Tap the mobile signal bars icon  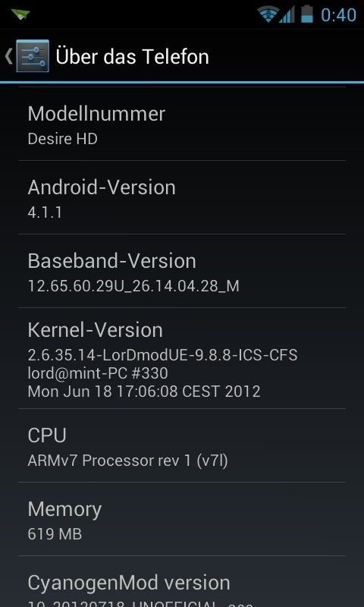pyautogui.click(x=287, y=14)
